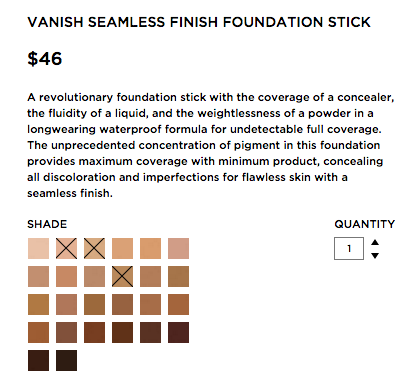
Task: Choose the fourth shade in the first row
Action: [122, 248]
